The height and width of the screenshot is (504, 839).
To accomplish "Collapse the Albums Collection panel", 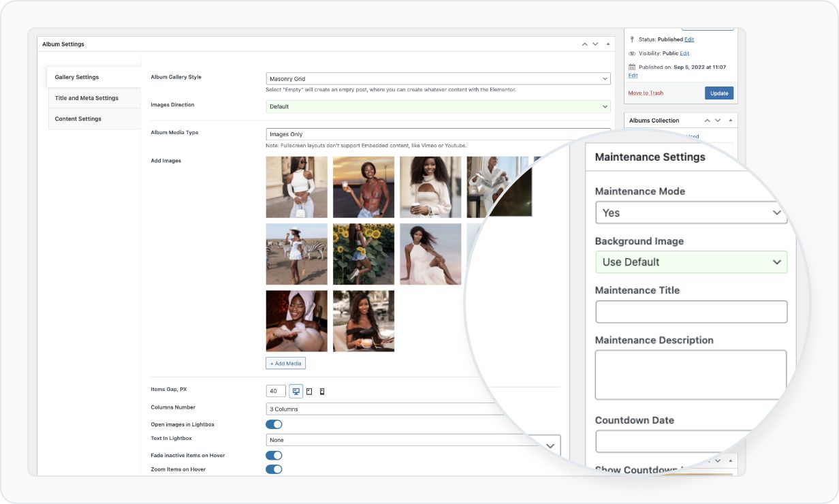I will [x=731, y=121].
